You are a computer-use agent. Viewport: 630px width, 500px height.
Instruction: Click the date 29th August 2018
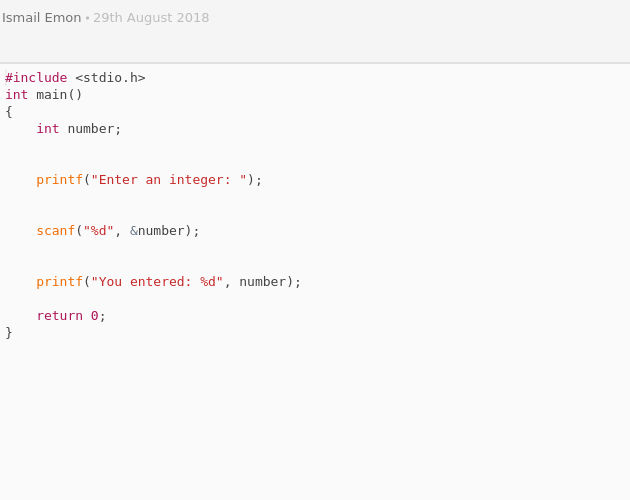[x=151, y=18]
